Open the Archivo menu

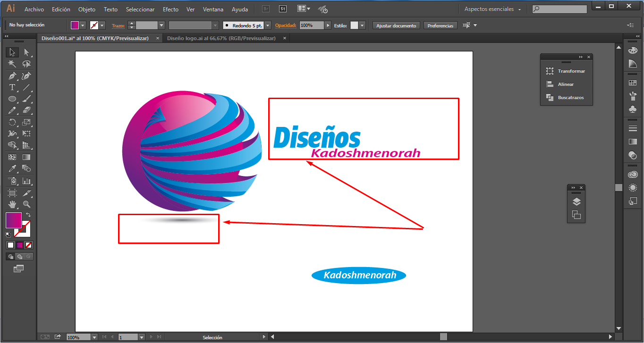click(34, 9)
